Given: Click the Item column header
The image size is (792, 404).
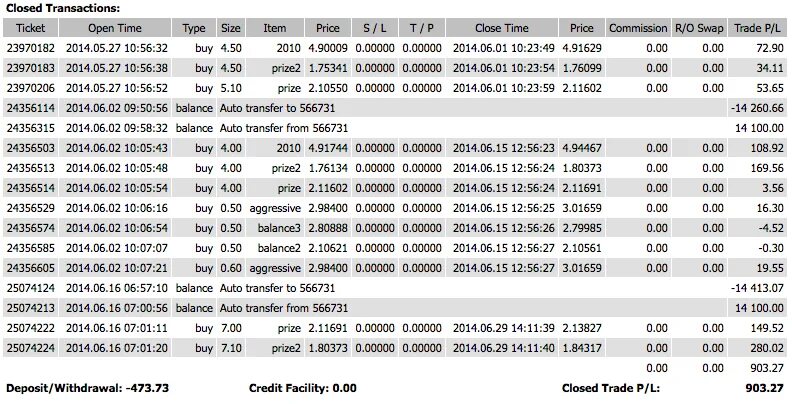Looking at the screenshot, I should (275, 28).
